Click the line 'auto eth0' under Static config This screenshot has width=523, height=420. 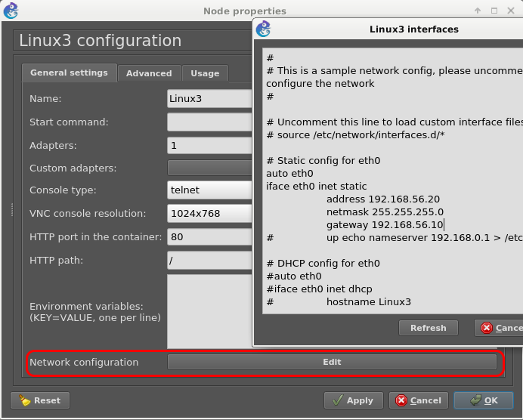point(289,174)
